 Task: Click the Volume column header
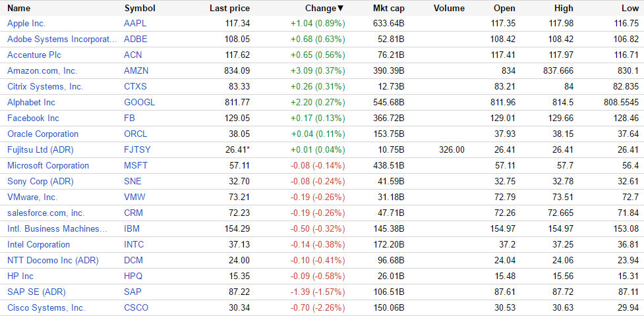(x=449, y=8)
